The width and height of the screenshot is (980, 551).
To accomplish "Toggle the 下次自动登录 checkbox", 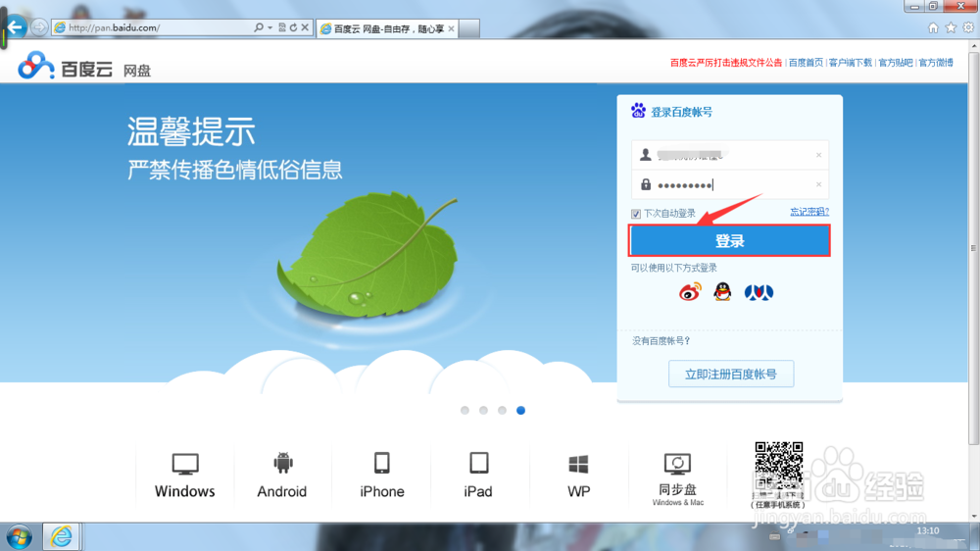I will [x=636, y=214].
